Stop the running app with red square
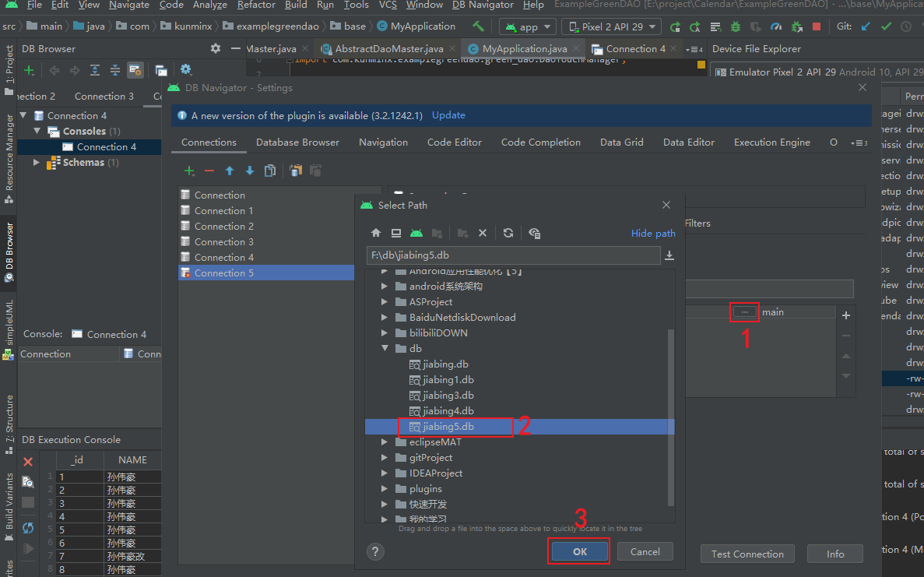Screen dimensions: 924x577 817,26
